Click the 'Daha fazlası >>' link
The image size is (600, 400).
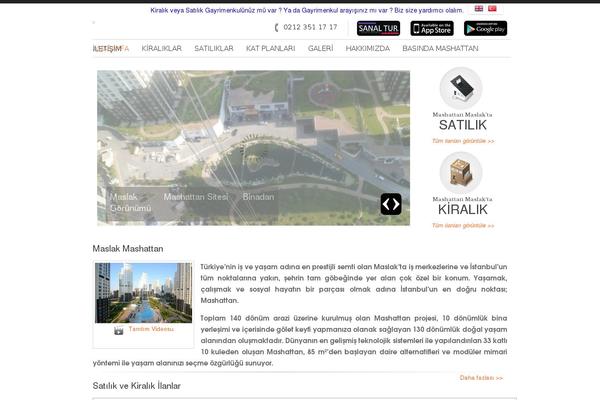tap(481, 378)
